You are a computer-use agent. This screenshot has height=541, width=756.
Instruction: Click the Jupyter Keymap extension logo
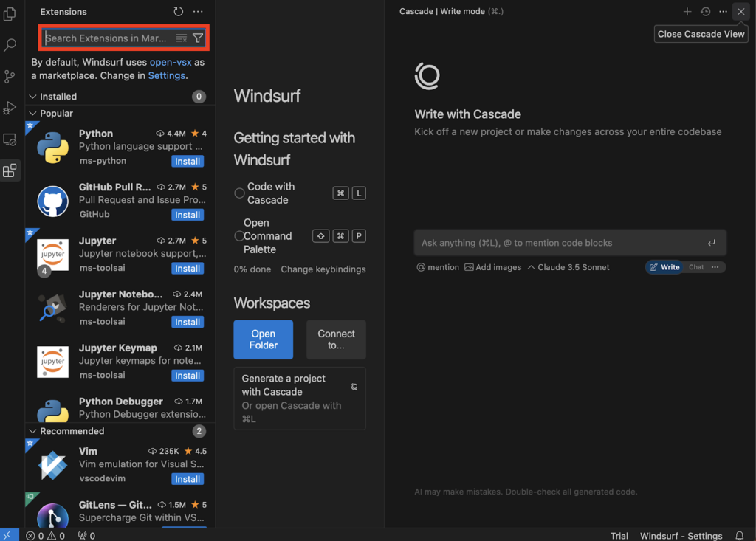point(52,362)
